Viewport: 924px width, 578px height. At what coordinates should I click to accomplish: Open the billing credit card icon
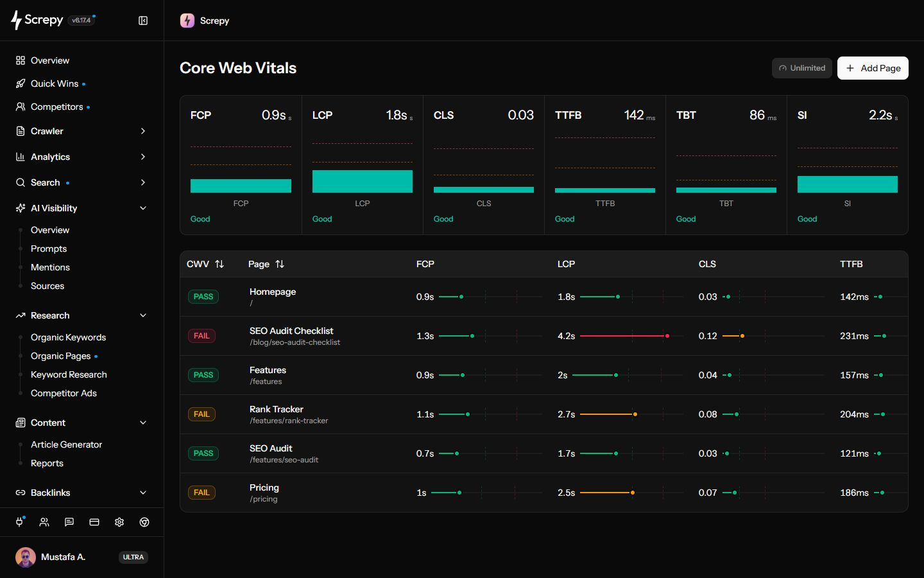coord(94,522)
